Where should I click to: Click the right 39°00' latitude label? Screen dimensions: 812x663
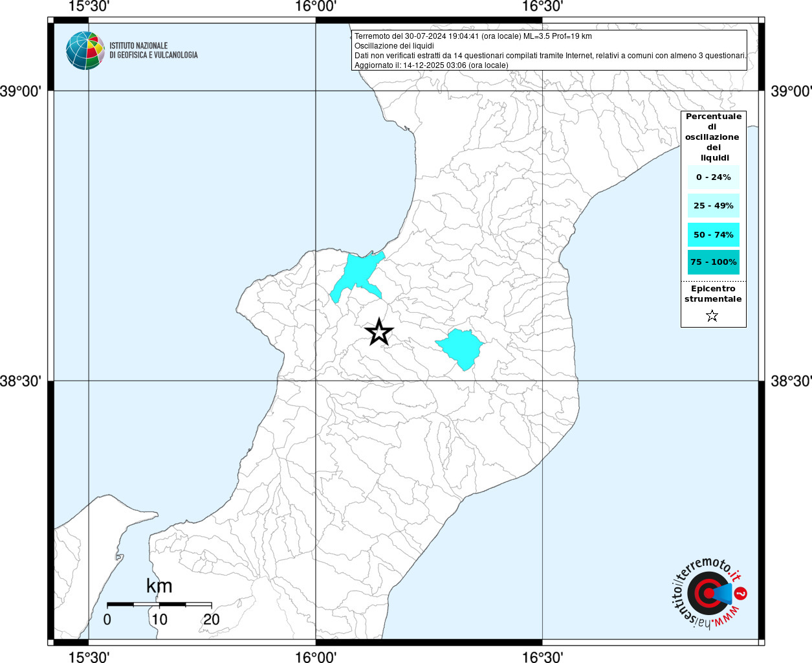pos(791,91)
